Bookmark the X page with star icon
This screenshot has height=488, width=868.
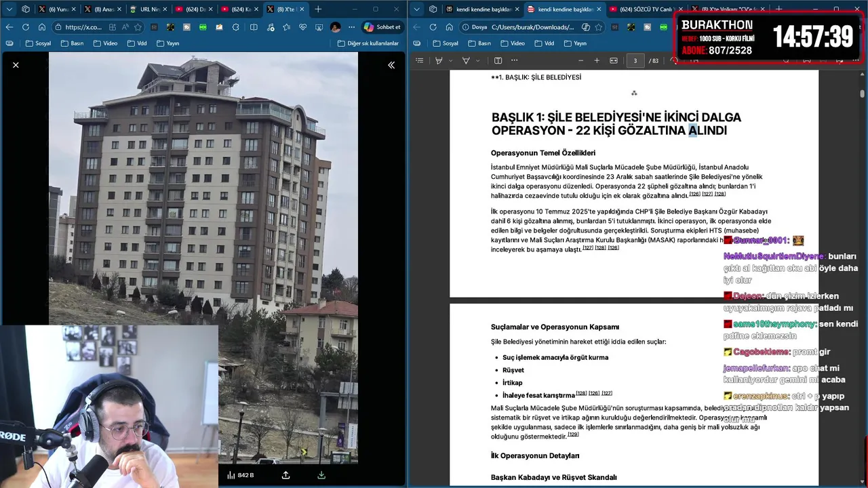click(x=138, y=27)
